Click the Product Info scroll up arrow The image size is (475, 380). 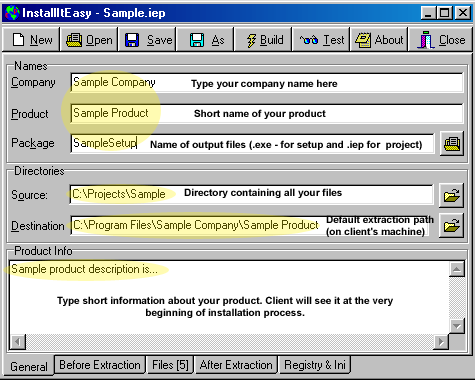click(457, 269)
